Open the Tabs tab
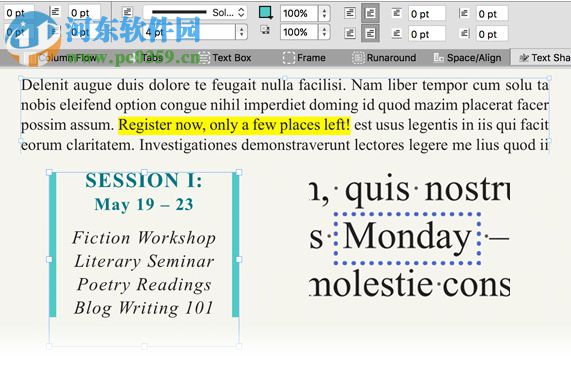 click(x=147, y=58)
